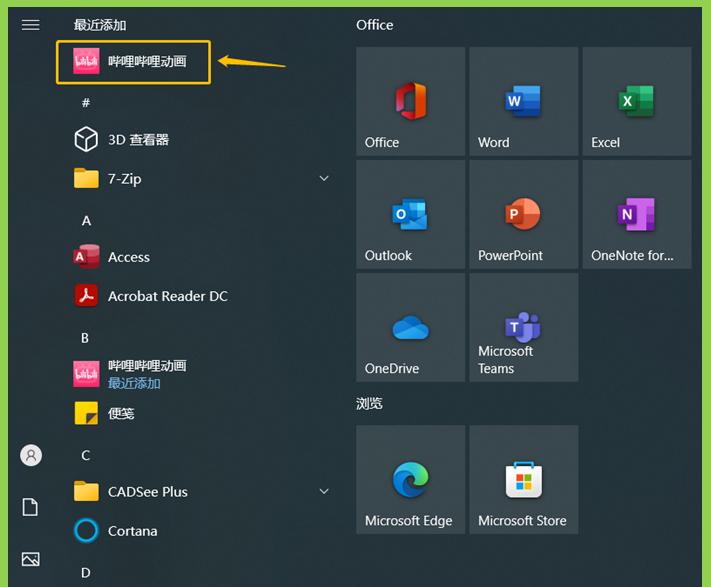Launch the Microsoft Teams tile

click(524, 327)
